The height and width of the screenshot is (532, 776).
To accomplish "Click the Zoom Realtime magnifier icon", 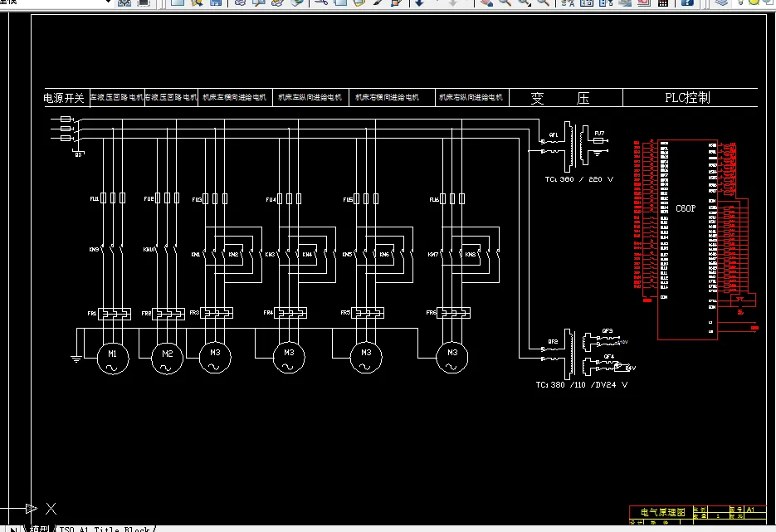I will [505, 2].
